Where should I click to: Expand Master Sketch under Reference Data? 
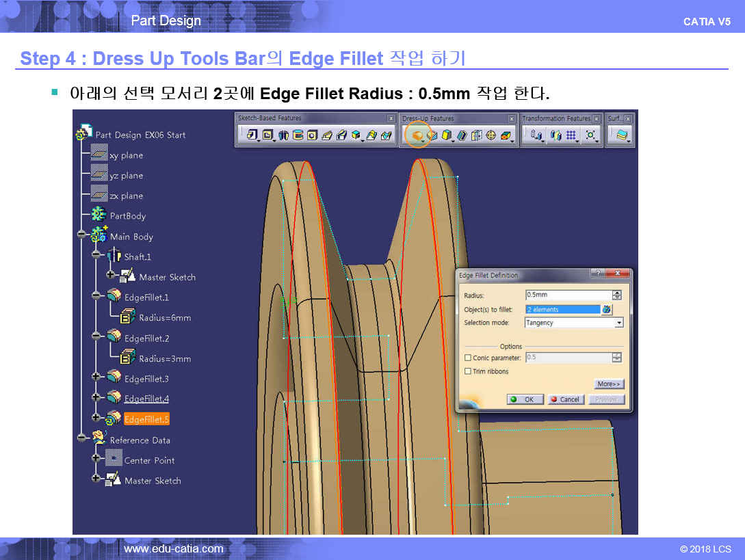tap(96, 479)
